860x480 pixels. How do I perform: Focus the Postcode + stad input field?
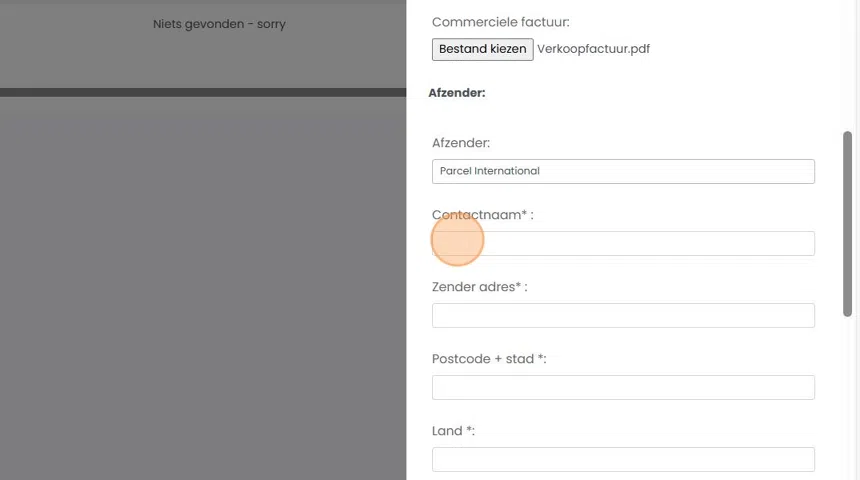click(623, 387)
